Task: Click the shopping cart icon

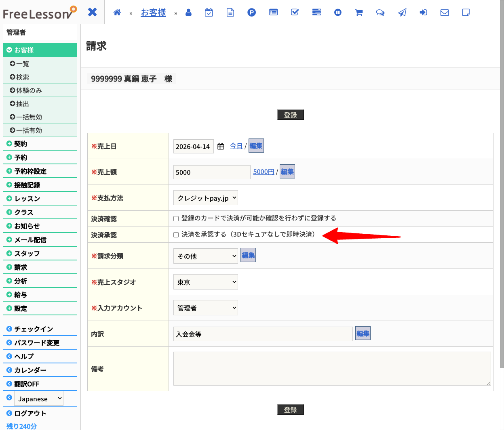Action: [x=358, y=13]
